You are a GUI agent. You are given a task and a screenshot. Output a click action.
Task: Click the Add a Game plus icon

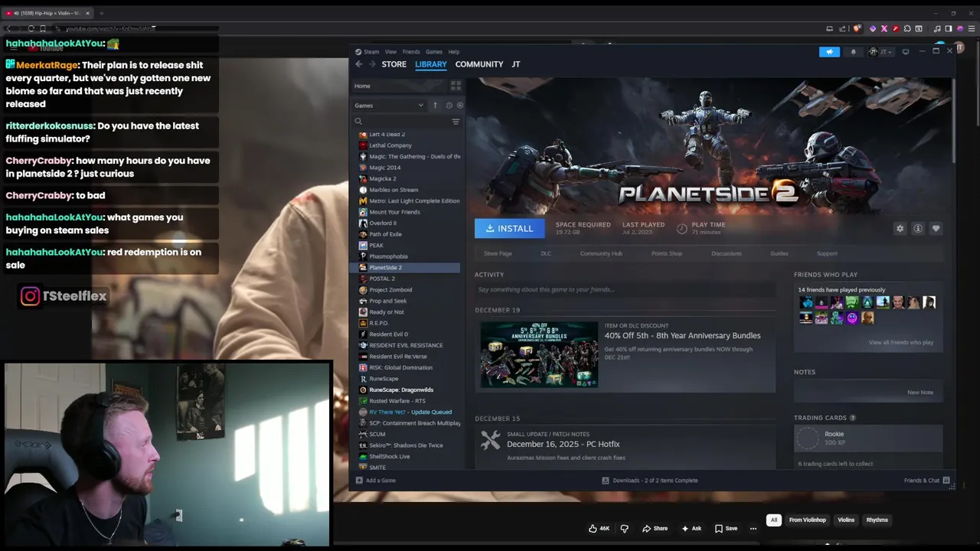point(358,481)
